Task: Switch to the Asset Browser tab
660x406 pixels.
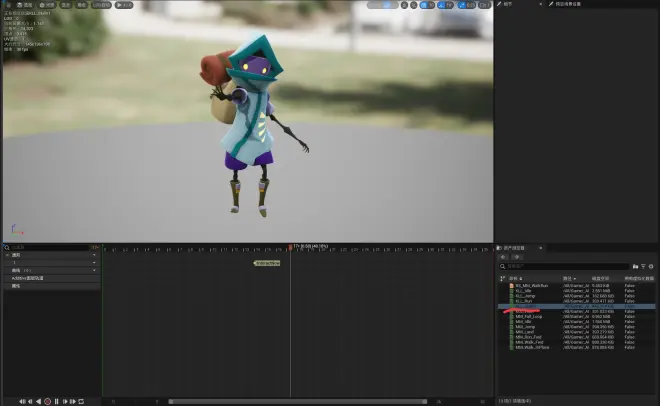Action: pos(516,248)
